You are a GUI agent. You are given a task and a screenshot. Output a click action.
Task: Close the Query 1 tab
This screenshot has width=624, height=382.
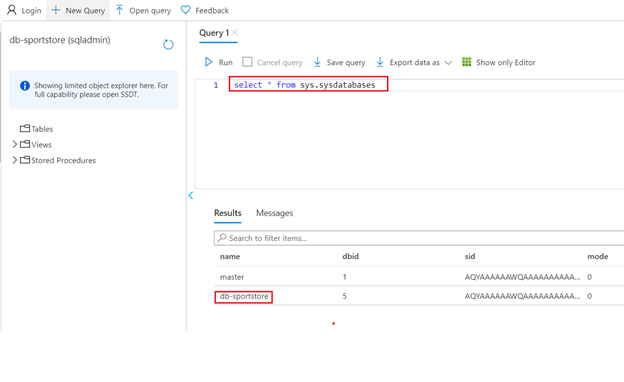coord(234,32)
